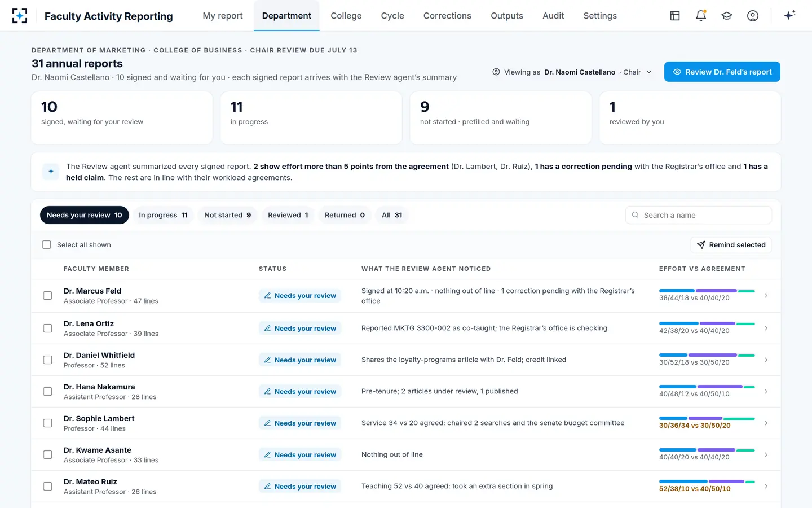Viewport: 812px width, 508px height.
Task: Open the Corrections tab
Action: pos(447,16)
